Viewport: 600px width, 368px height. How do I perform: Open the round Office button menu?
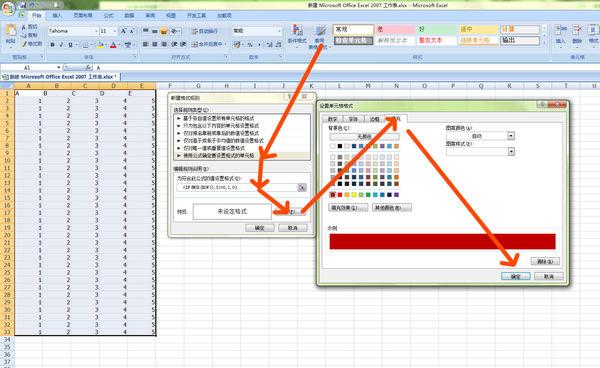(8, 8)
